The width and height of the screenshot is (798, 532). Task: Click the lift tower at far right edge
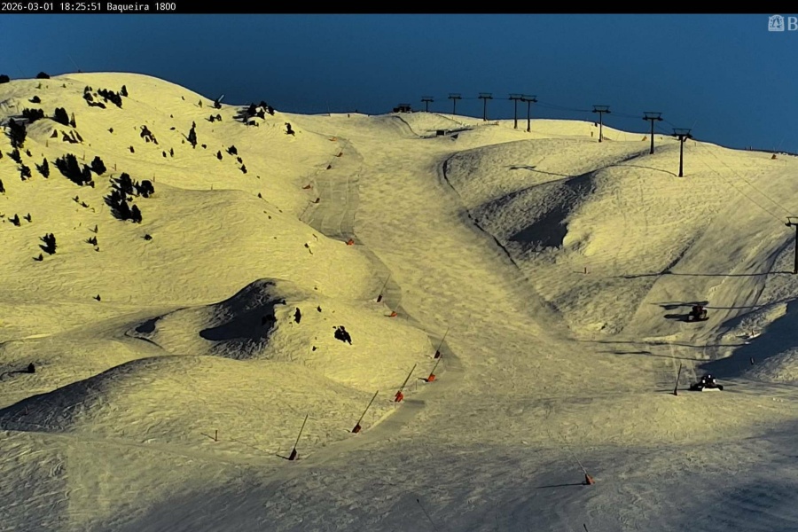click(x=793, y=243)
